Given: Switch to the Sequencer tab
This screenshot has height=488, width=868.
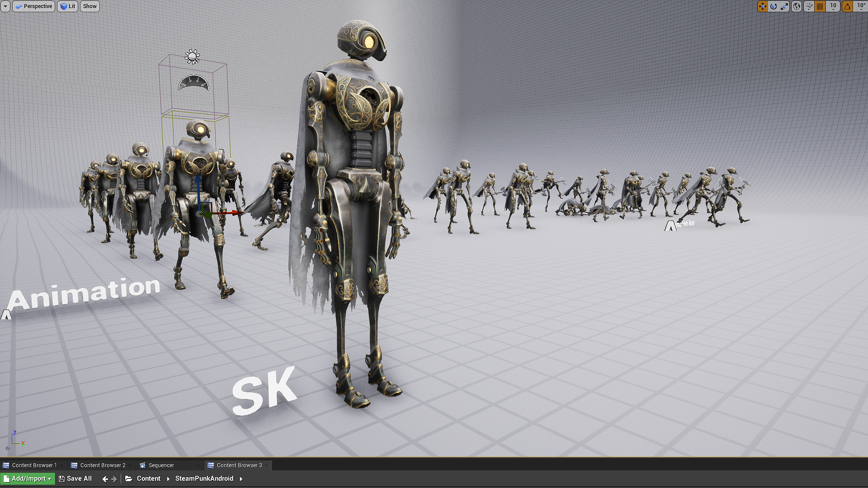Looking at the screenshot, I should click(x=161, y=465).
